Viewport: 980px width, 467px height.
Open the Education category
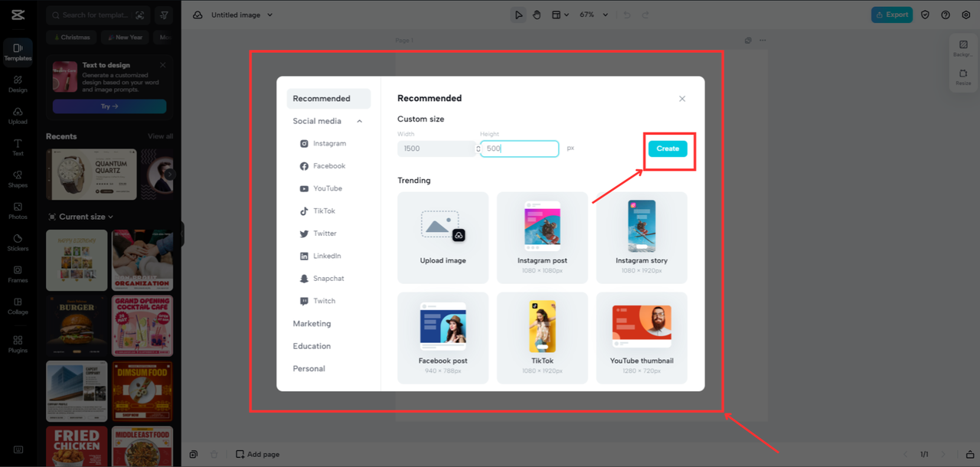click(312, 346)
